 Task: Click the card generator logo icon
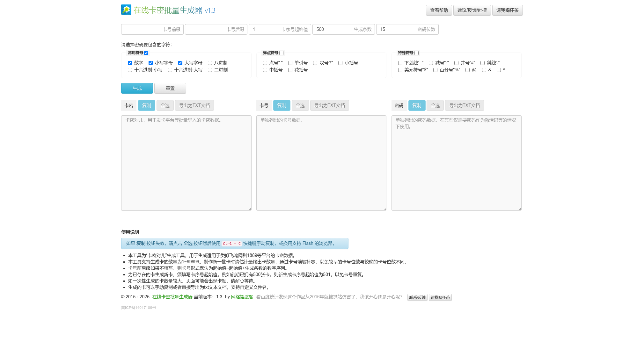(126, 10)
